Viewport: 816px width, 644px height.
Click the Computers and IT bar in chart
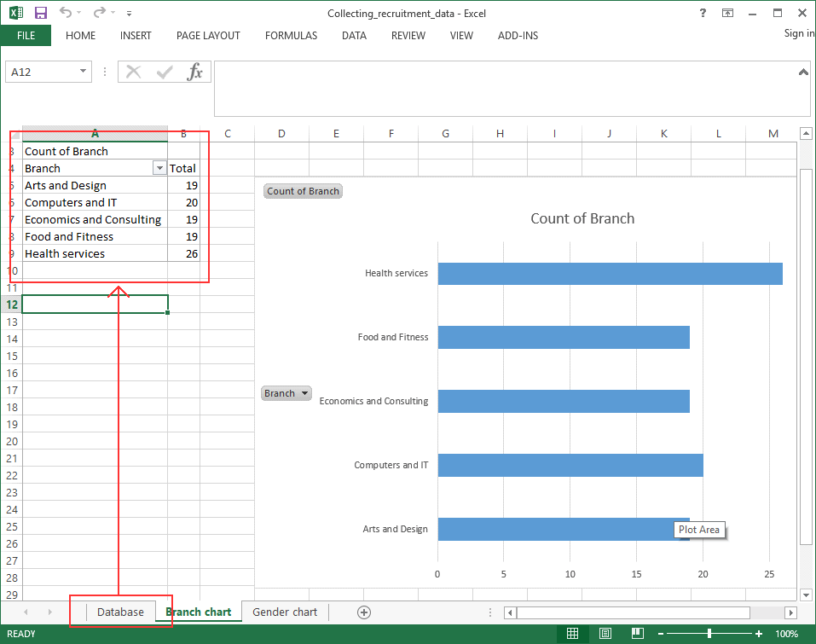(570, 466)
